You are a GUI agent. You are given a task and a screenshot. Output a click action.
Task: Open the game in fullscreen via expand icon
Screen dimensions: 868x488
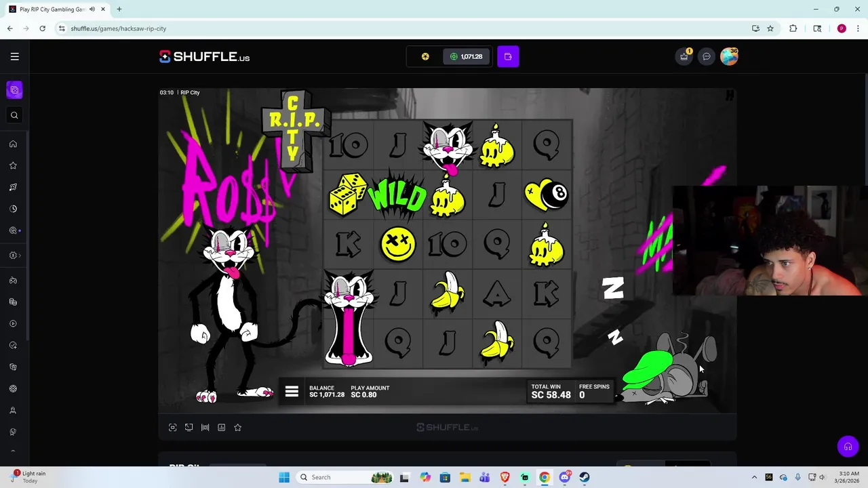tap(172, 428)
